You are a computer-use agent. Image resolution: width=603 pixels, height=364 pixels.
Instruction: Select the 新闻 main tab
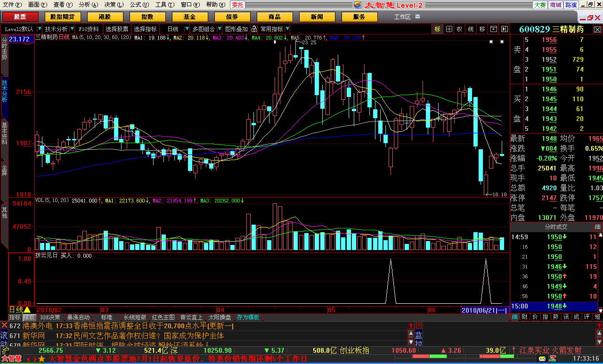[x=317, y=17]
